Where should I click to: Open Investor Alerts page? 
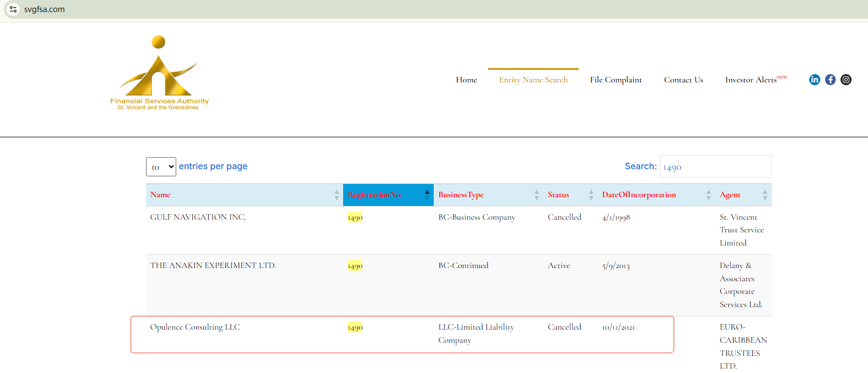click(752, 80)
